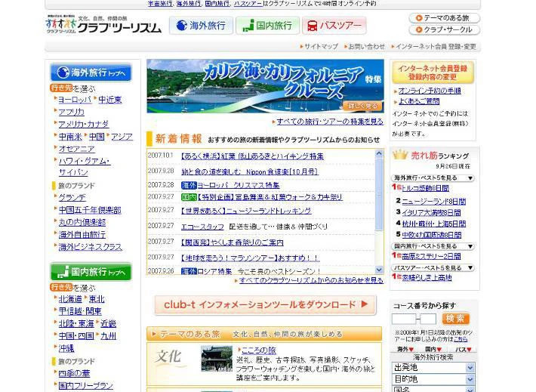Click the club-t information tool download banner

(x=264, y=305)
